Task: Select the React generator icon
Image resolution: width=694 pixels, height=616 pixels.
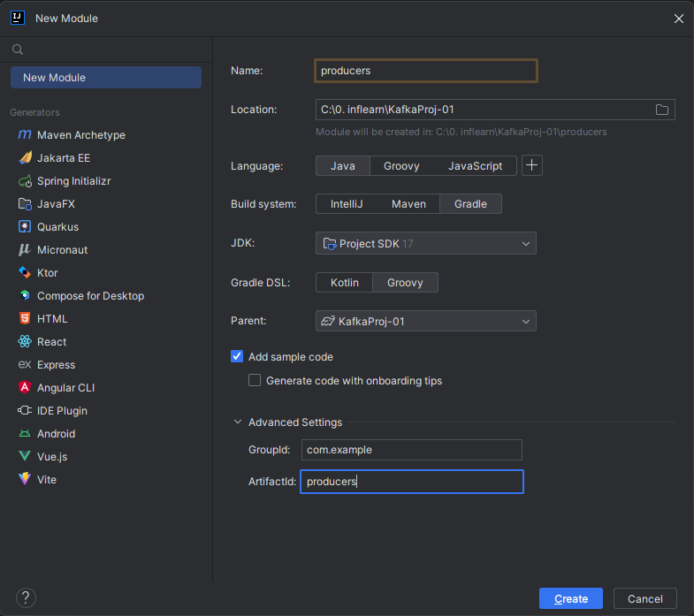Action: (x=25, y=342)
